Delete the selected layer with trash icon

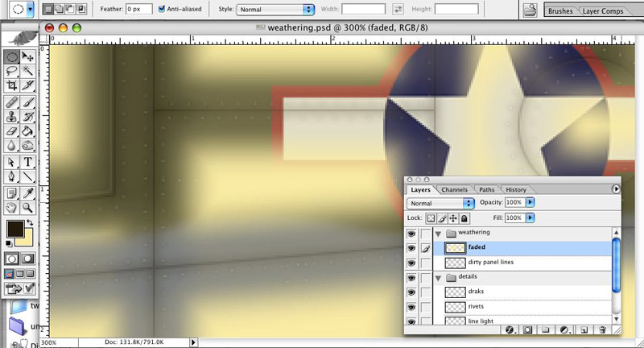coord(602,329)
